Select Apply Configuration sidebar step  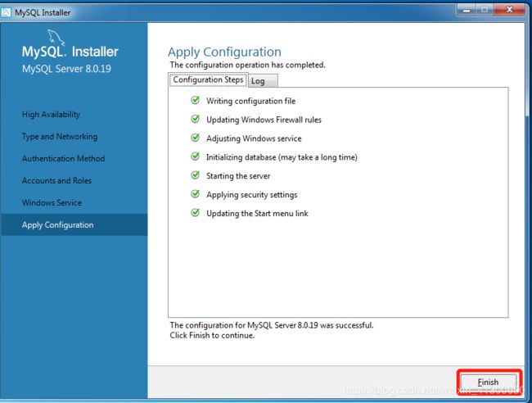click(74, 224)
